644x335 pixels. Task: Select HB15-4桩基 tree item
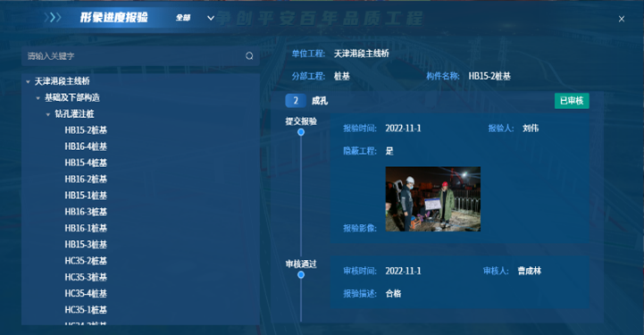pos(86,163)
